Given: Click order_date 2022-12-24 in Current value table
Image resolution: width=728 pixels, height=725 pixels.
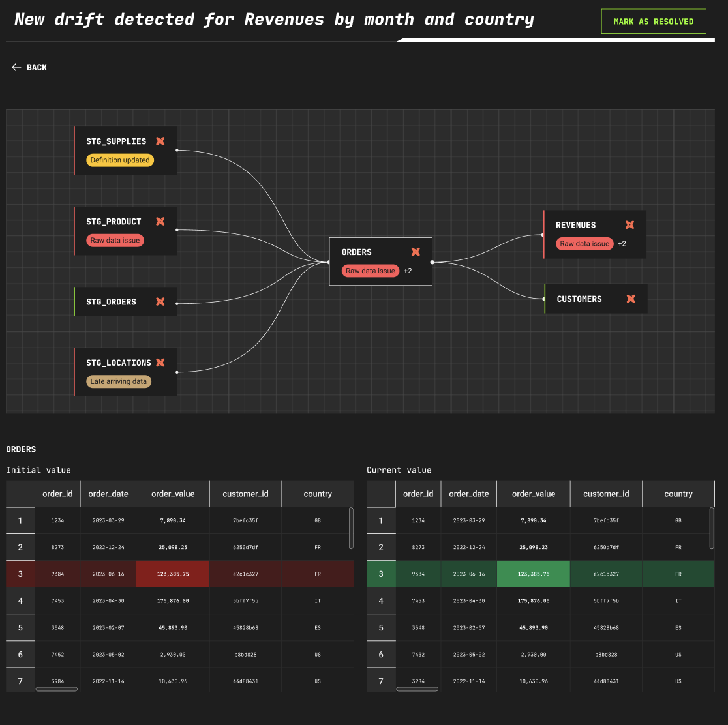Looking at the screenshot, I should click(x=469, y=547).
